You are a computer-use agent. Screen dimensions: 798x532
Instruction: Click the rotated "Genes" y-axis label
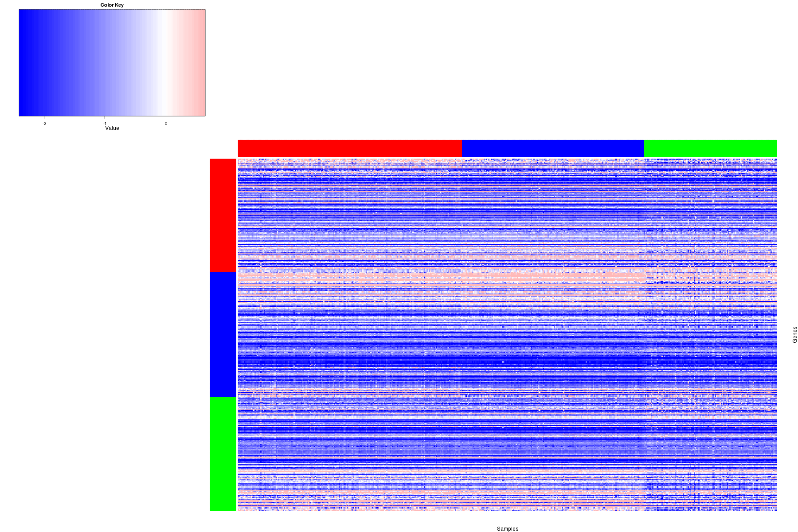794,334
